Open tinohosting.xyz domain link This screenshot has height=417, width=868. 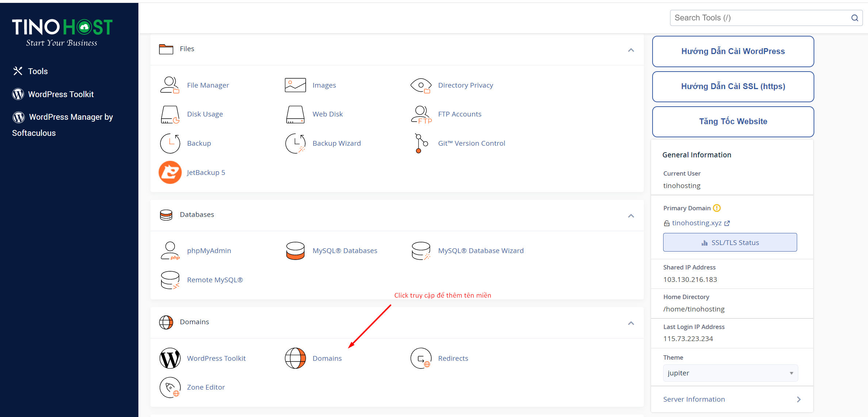(697, 223)
